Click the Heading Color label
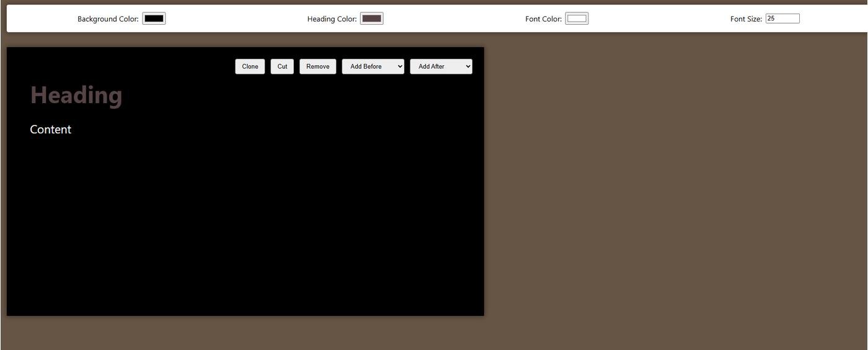Viewport: 868px width, 350px height. (332, 19)
